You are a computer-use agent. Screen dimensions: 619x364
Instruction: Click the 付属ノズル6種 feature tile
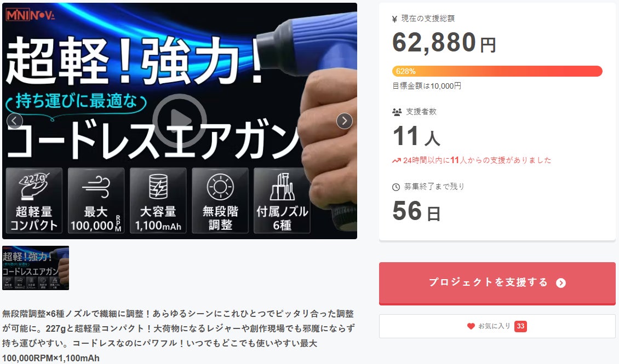pos(282,200)
